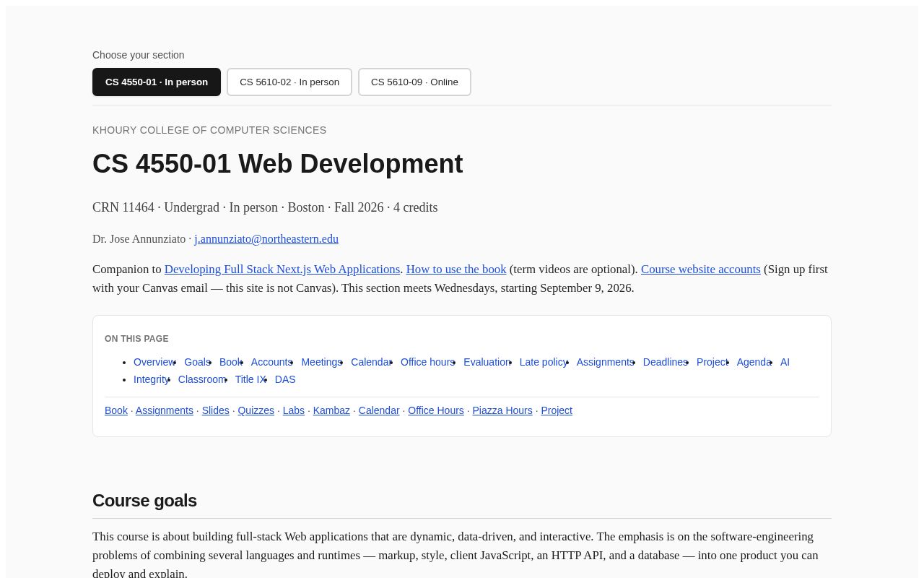The image size is (924, 578).
Task: Open Developing Full Stack Next.js Web Applications link
Action: (x=282, y=269)
